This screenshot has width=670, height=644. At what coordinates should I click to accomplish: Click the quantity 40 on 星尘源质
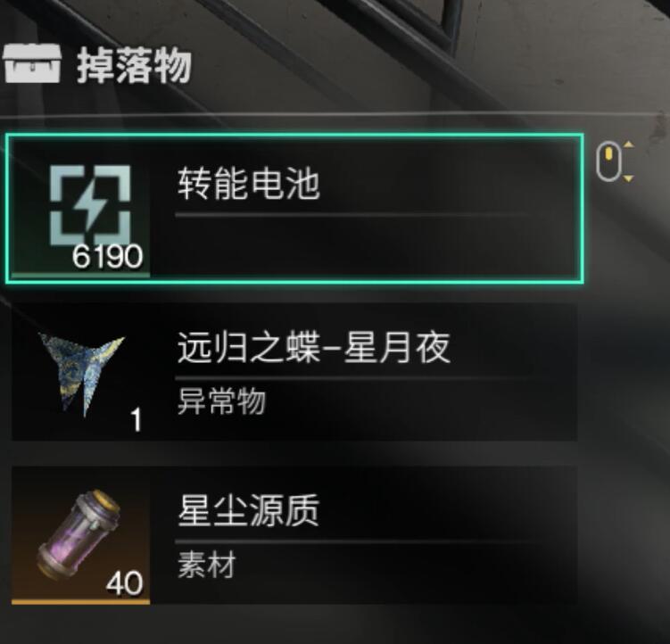pos(124,583)
